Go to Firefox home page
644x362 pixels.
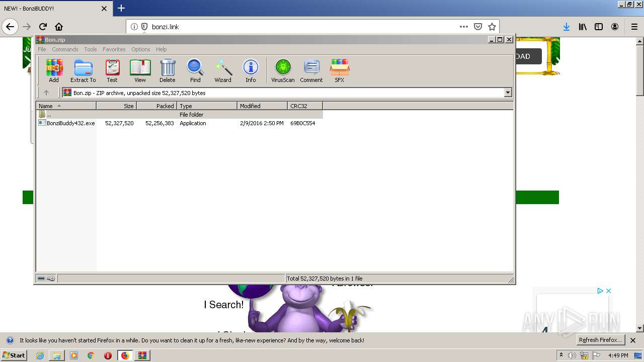coord(59,27)
